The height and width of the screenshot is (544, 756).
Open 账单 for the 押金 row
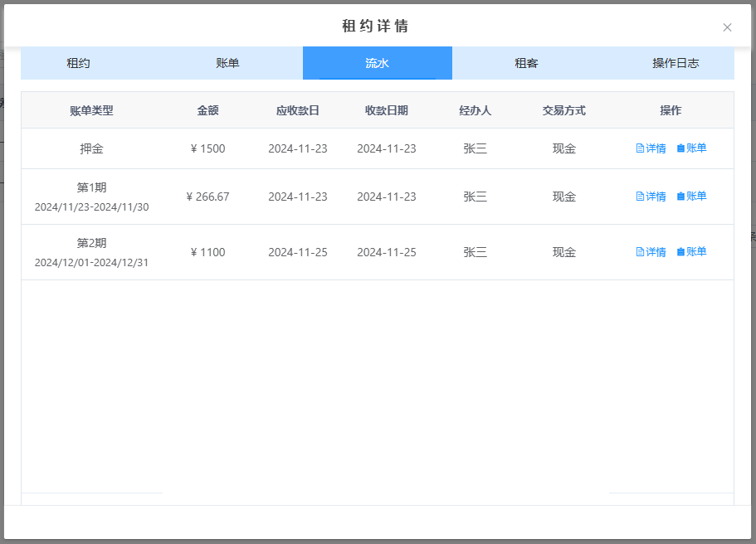(691, 148)
